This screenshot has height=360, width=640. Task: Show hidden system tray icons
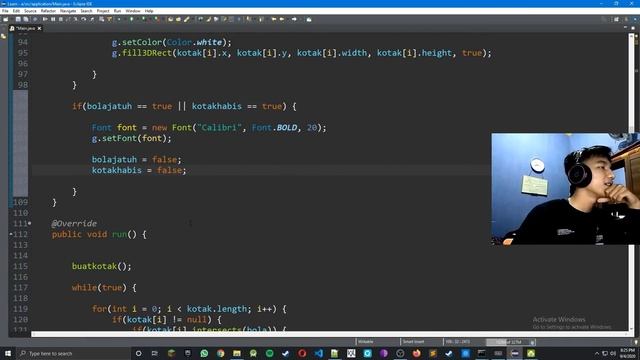pos(597,353)
